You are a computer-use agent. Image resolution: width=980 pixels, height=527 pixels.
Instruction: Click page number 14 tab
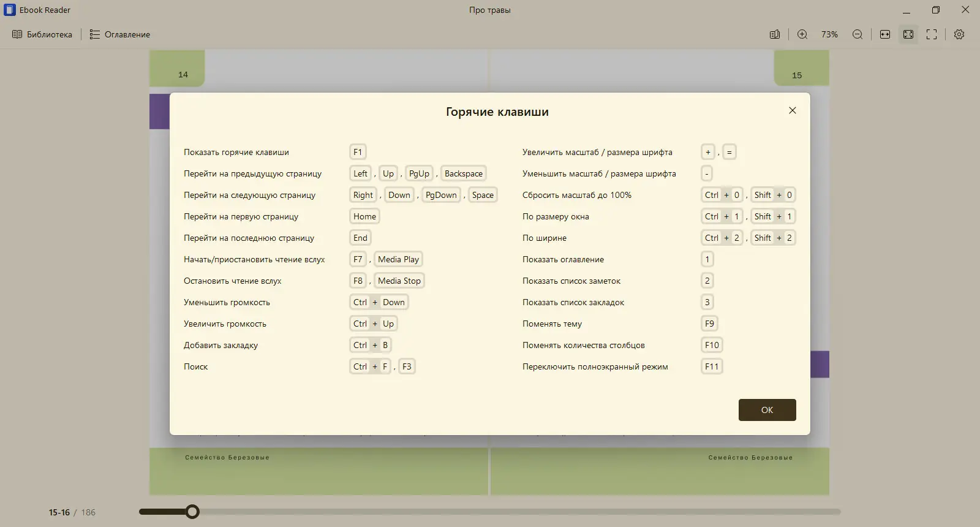177,68
